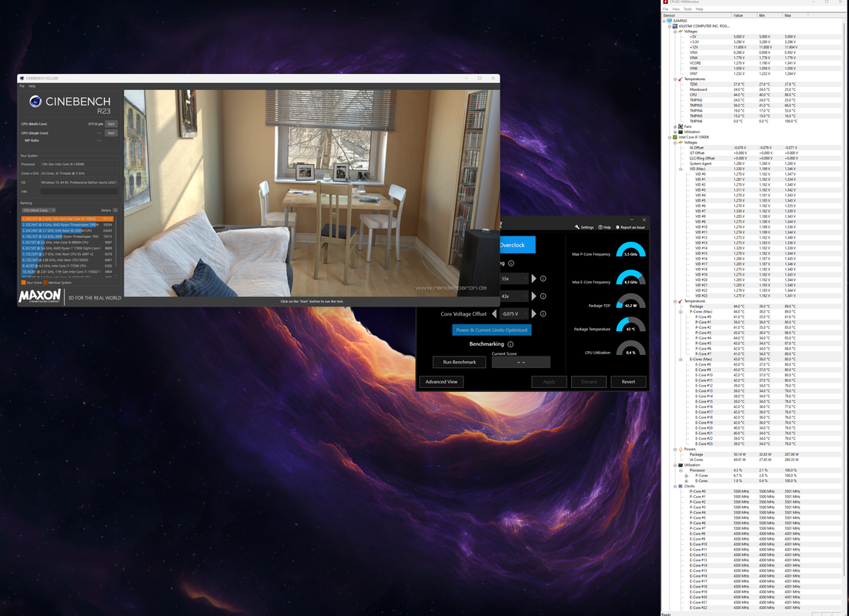849x616 pixels.
Task: Start the CPU (Single Core) test
Action: tap(111, 132)
